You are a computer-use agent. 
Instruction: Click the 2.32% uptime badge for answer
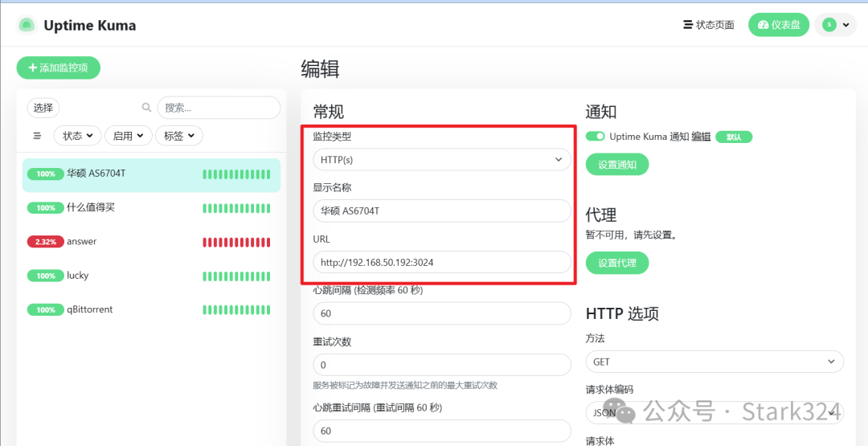45,243
